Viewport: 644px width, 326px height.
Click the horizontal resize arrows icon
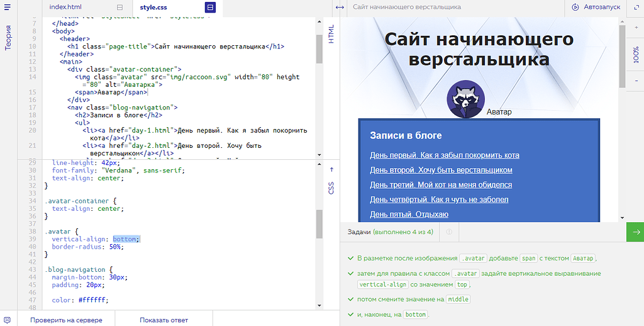(x=340, y=7)
